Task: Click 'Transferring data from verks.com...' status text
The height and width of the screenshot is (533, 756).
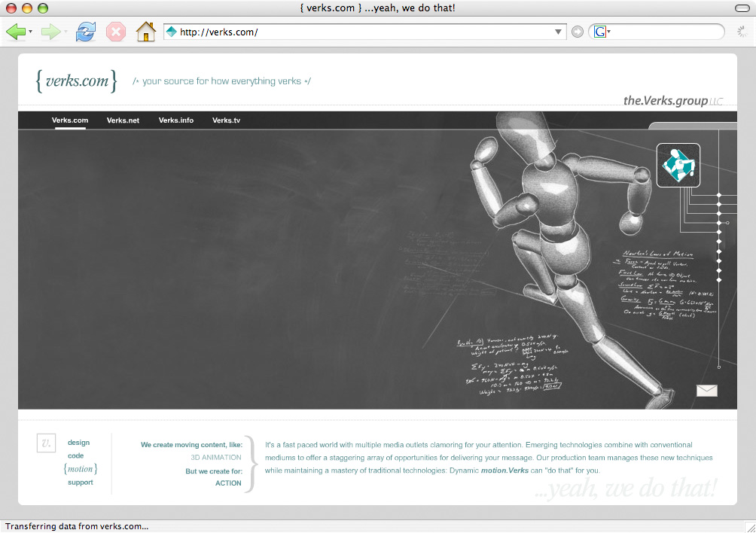Action: [x=77, y=526]
